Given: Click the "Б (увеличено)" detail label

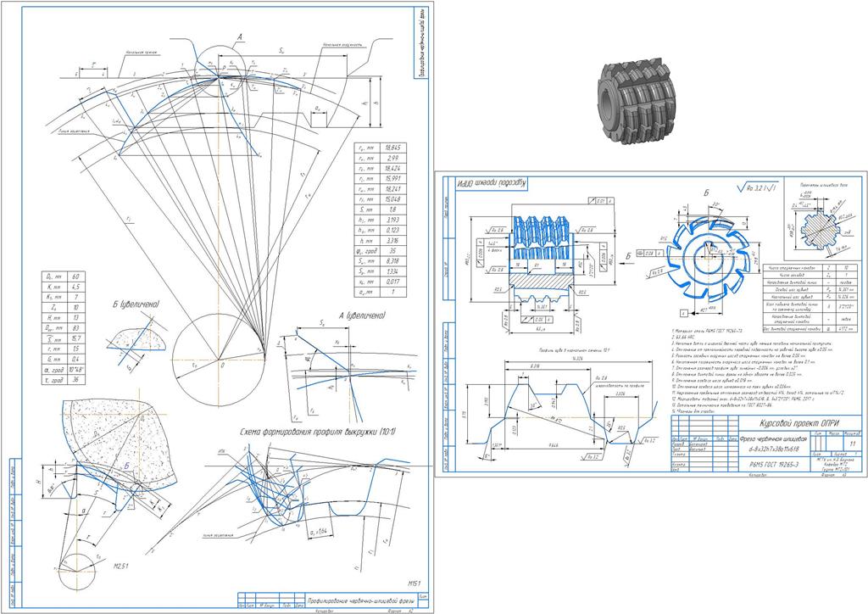Looking at the screenshot, I should [x=136, y=304].
